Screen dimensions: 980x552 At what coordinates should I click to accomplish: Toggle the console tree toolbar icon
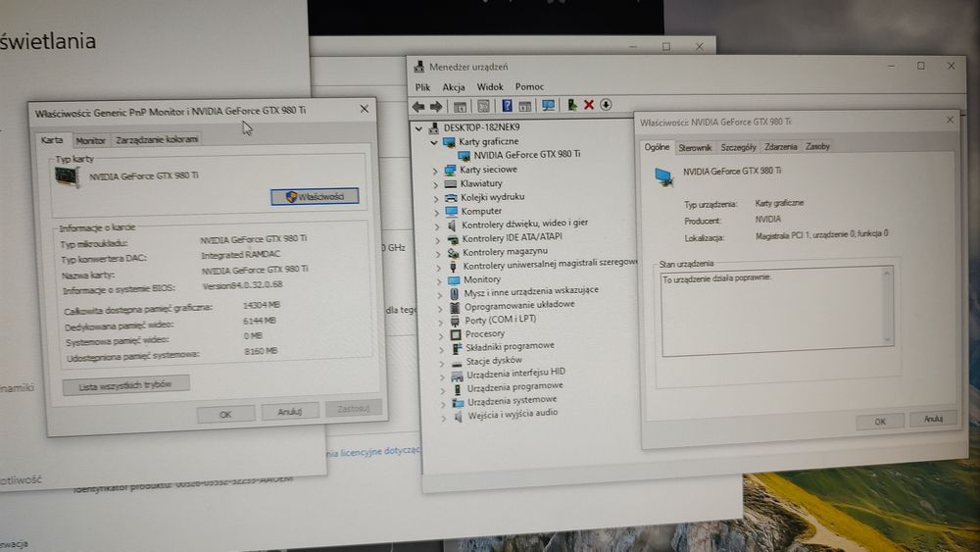click(460, 106)
